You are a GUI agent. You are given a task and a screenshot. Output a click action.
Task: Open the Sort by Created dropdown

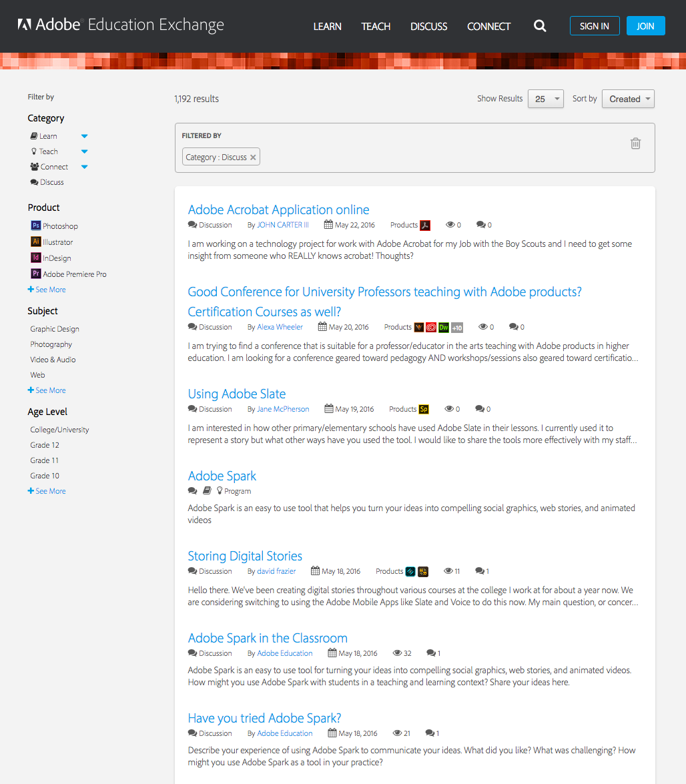click(x=629, y=99)
